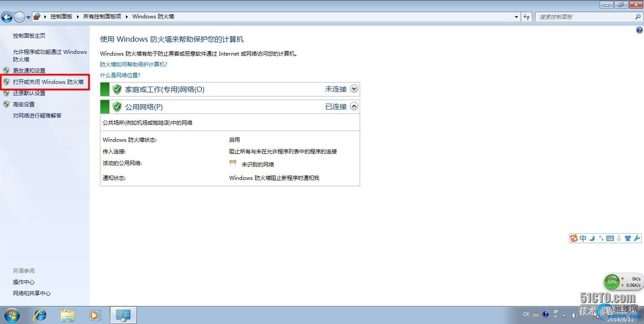The width and height of the screenshot is (644, 324).
Task: Click shield icon beside 高级设置
Action: [6, 105]
